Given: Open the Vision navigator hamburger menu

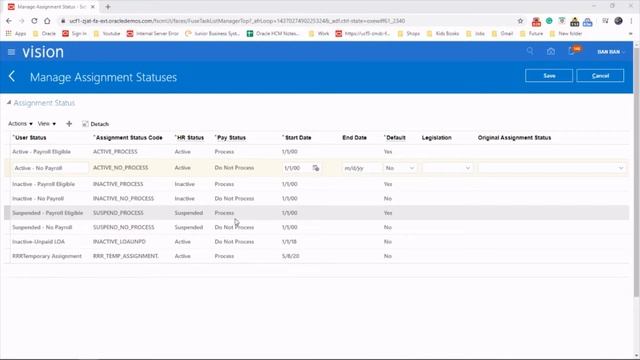Looking at the screenshot, I should click(11, 52).
